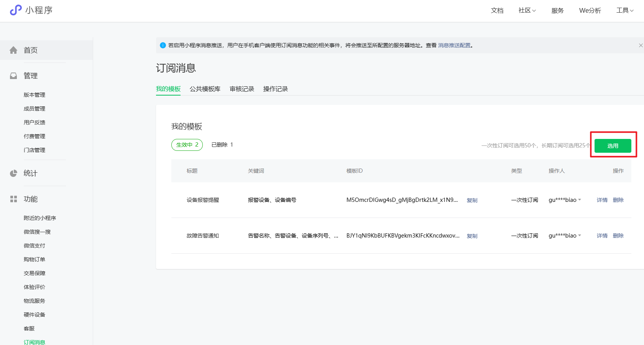Screen dimensions: 644x345
Task: Expand operator dropdown for 故障告警通知 row
Action: pos(580,235)
